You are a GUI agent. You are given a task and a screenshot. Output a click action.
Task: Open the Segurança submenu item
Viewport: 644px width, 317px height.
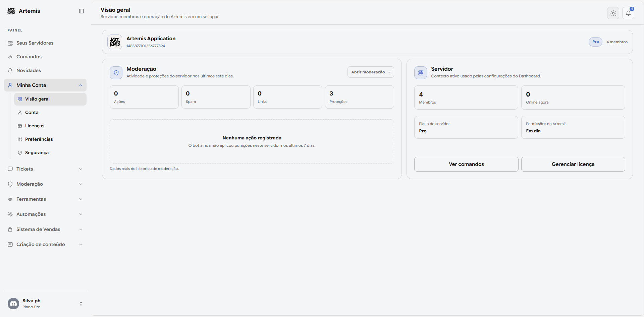(50, 152)
